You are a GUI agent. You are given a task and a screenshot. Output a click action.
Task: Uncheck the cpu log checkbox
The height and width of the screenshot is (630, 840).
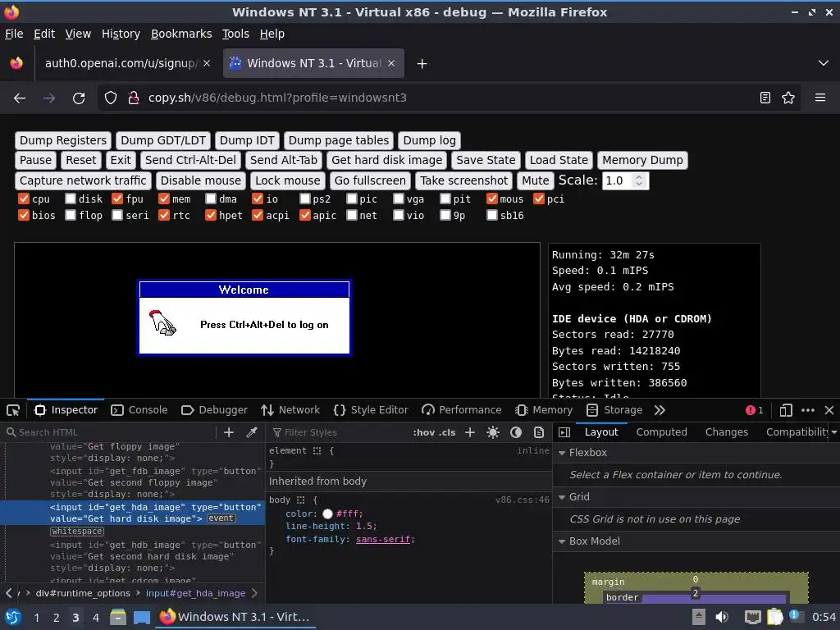[24, 199]
